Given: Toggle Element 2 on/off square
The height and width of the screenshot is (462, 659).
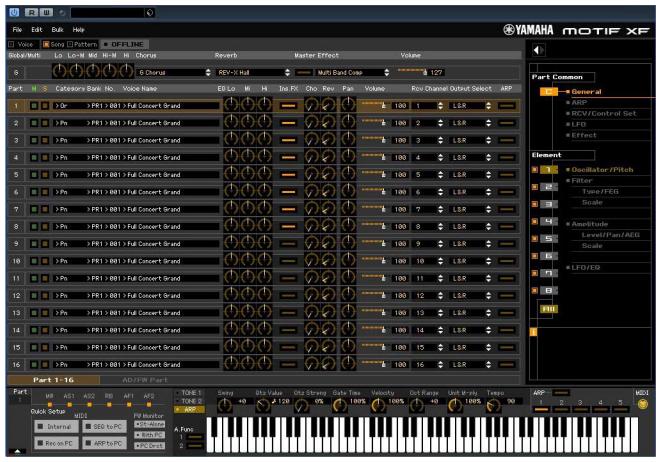Looking at the screenshot, I should 535,187.
